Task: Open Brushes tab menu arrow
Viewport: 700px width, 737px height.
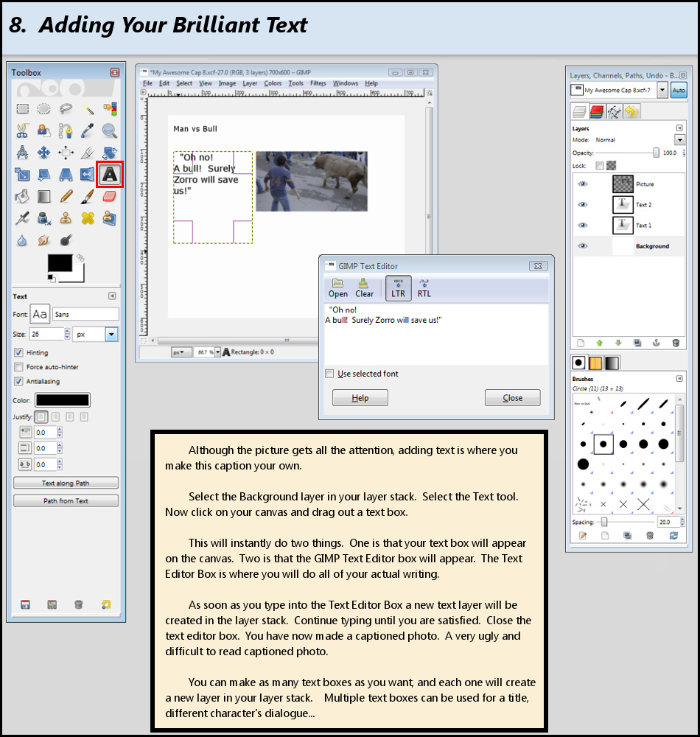Action: pos(679,378)
